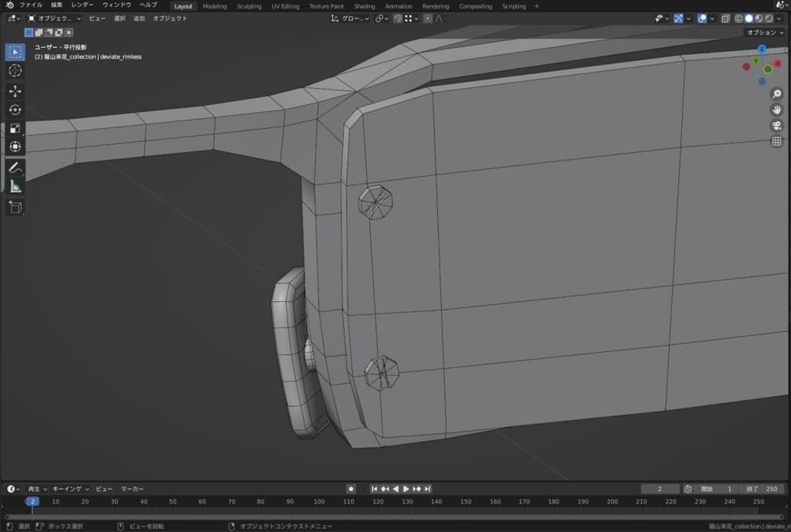Toggle perspective/orthographic grid icon

coord(776,141)
